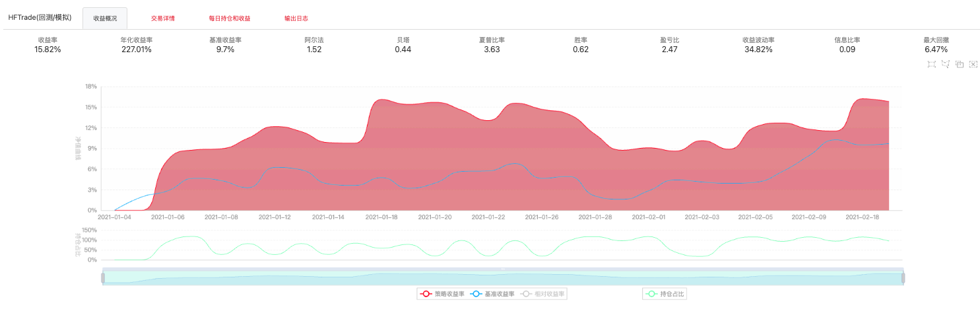Open the 每日持仓和收益 tab
This screenshot has width=980, height=319.
pos(229,18)
